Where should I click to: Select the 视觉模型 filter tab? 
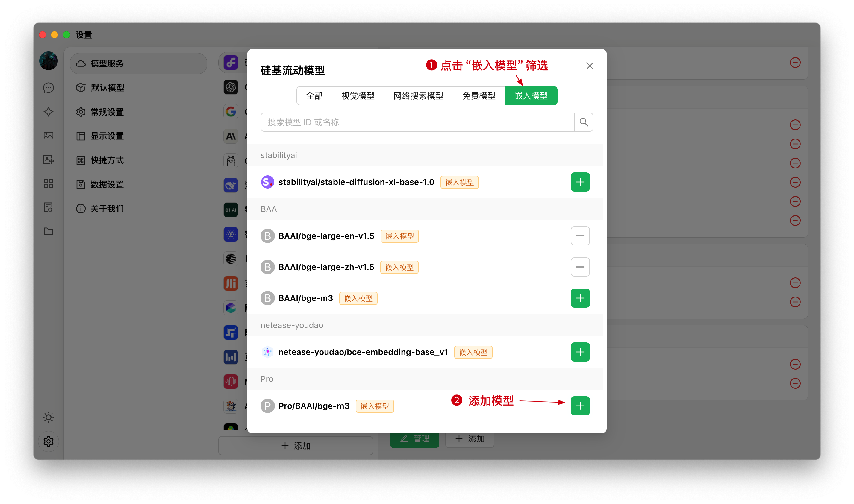click(358, 96)
